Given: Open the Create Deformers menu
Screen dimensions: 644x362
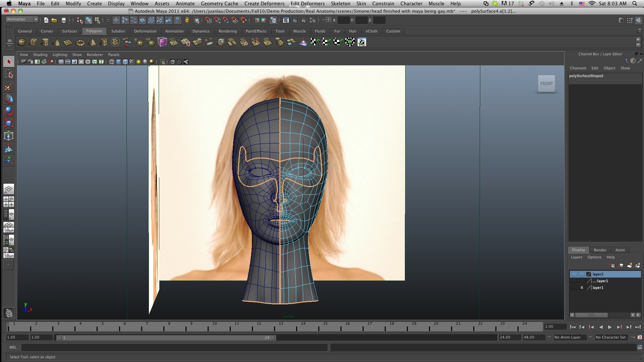Looking at the screenshot, I should coord(264,3).
